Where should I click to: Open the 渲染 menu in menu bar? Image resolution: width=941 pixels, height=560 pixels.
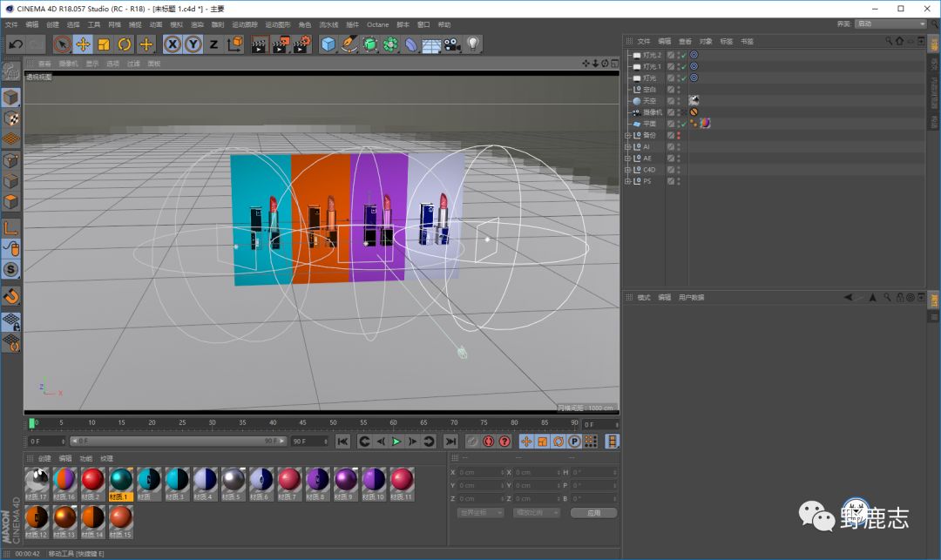[x=197, y=24]
